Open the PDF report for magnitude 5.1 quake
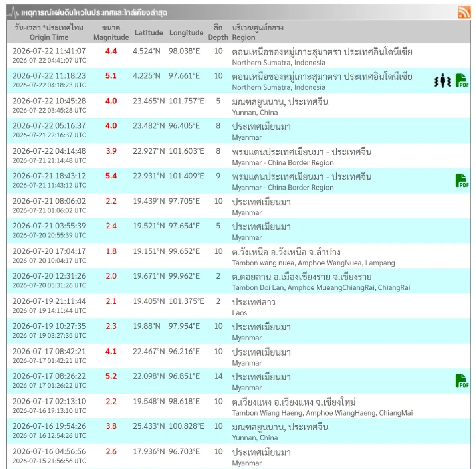 [462, 80]
